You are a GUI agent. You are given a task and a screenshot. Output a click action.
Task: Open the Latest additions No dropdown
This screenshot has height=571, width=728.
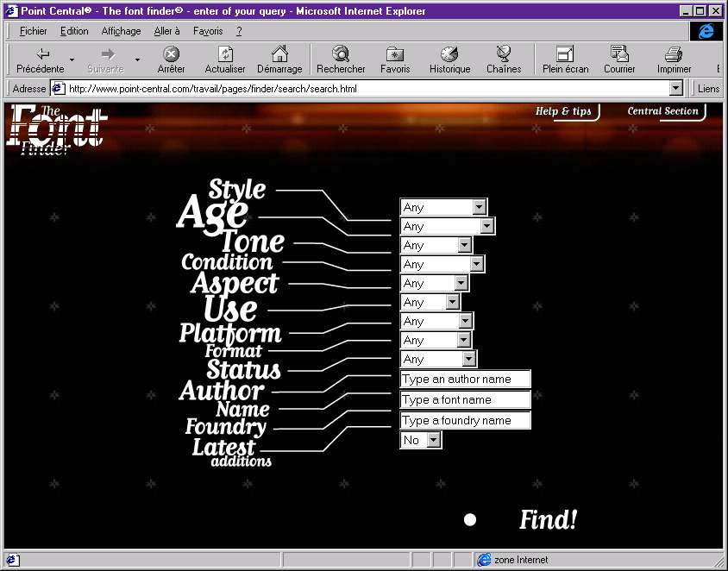pos(421,440)
